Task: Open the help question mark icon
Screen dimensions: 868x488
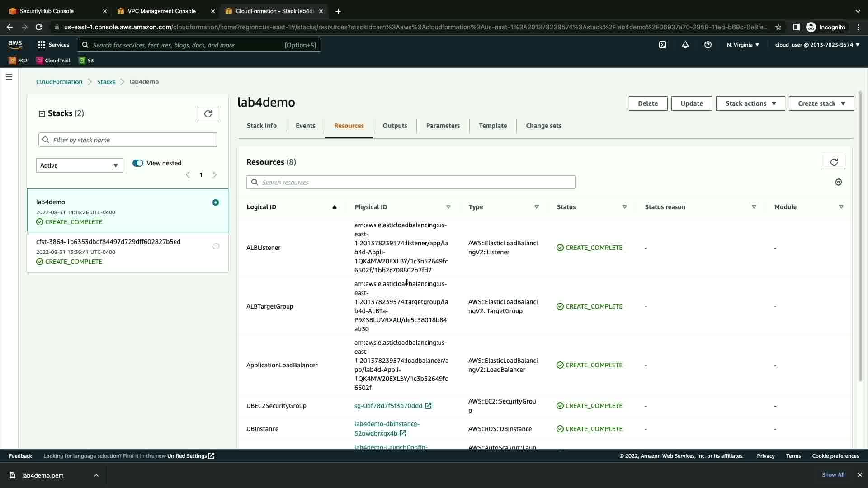Action: click(708, 45)
